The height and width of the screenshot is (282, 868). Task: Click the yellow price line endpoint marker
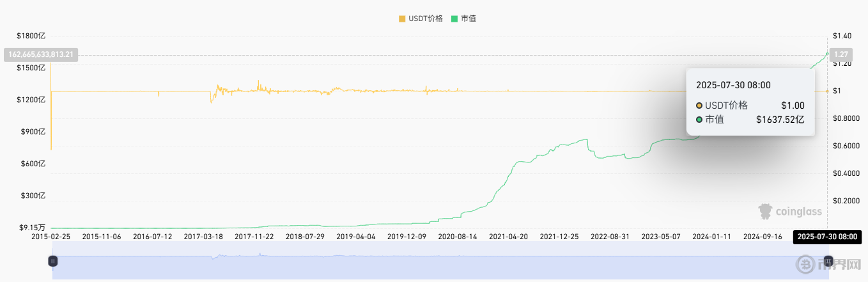(x=827, y=91)
